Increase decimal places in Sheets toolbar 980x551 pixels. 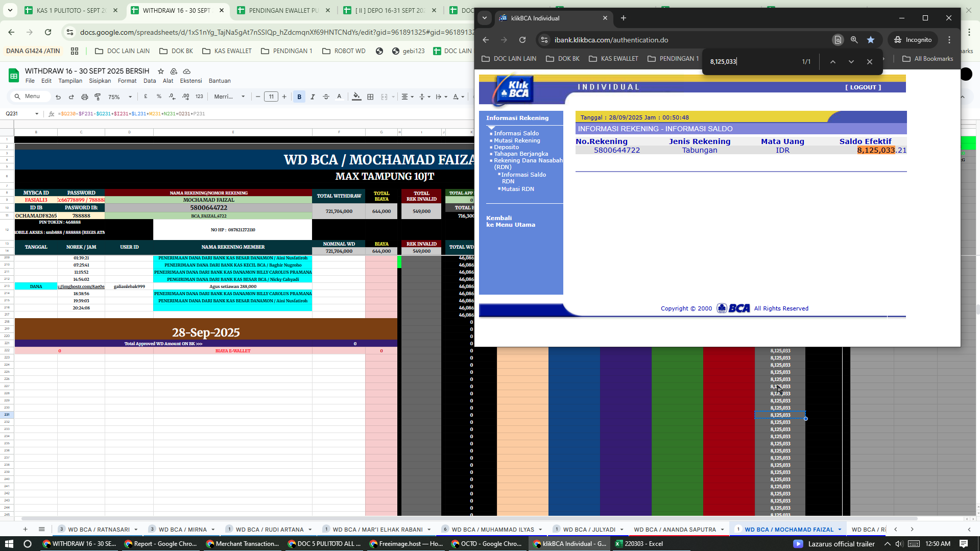click(186, 97)
